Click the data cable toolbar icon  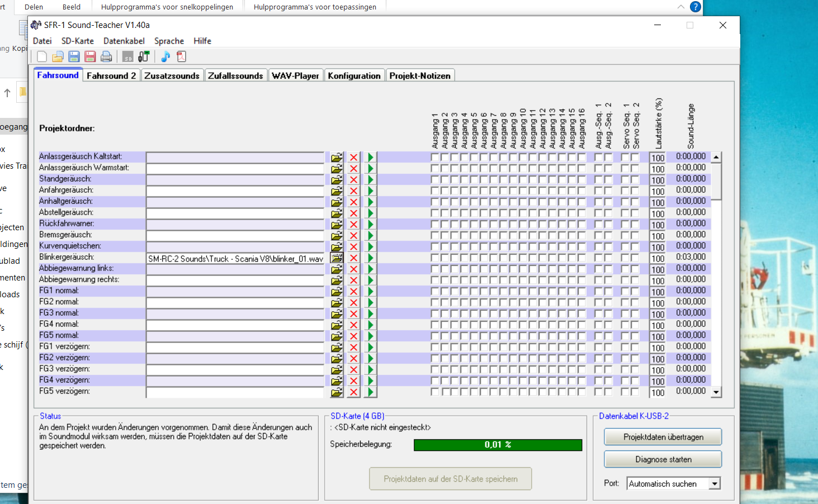pos(144,56)
